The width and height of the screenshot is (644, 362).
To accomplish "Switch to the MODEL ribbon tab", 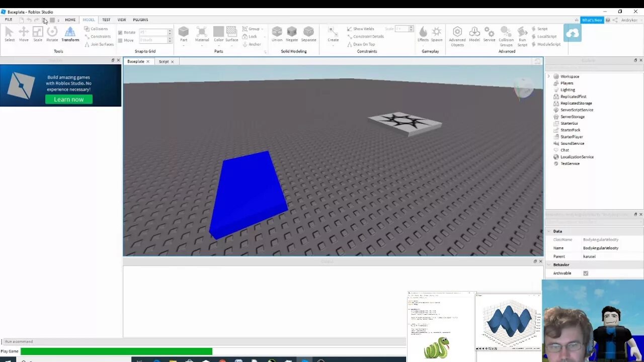I will coord(89,20).
